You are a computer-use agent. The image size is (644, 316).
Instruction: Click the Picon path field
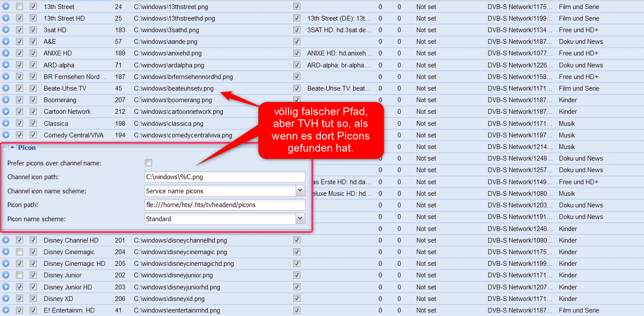(x=225, y=205)
